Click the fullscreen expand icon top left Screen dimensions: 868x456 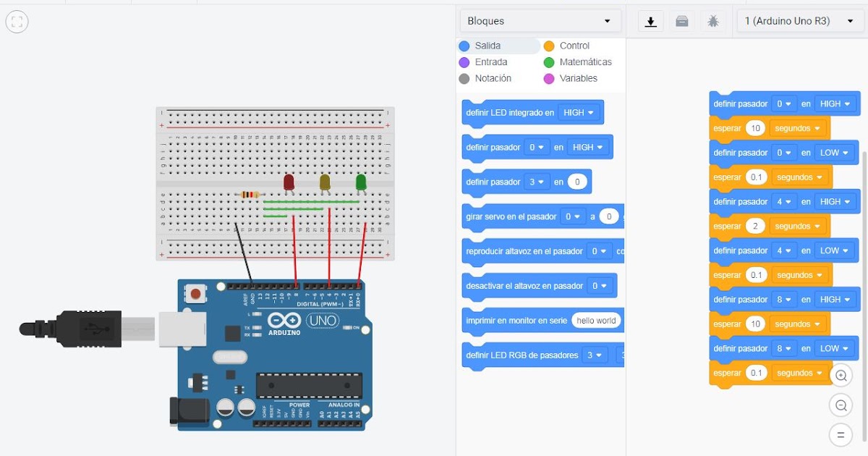[17, 21]
